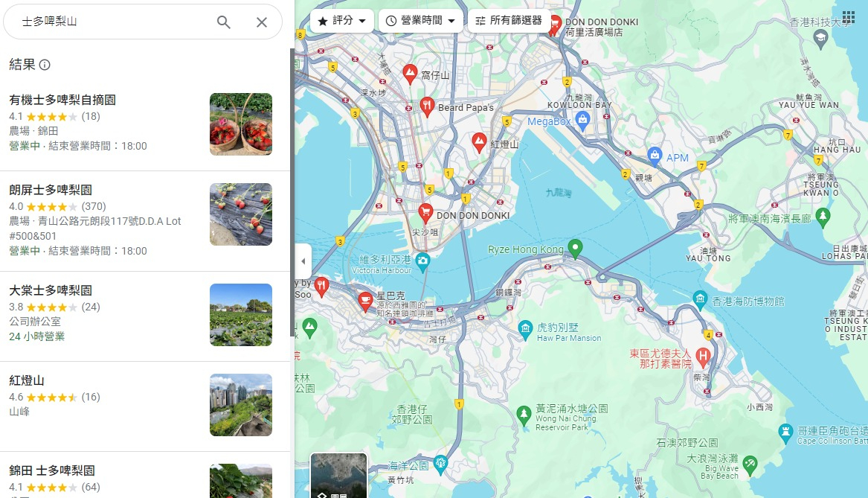
Task: Click the DON DON DONKI cart pin at 尖沙咀
Action: (x=425, y=214)
